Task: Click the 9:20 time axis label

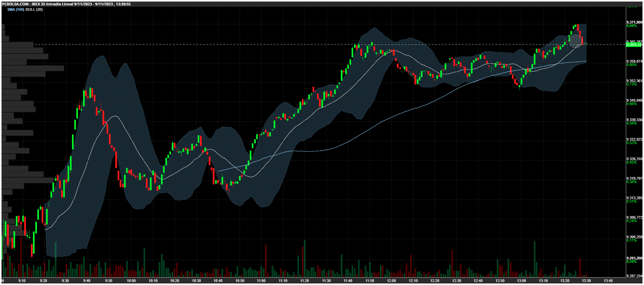Action: coord(43,281)
